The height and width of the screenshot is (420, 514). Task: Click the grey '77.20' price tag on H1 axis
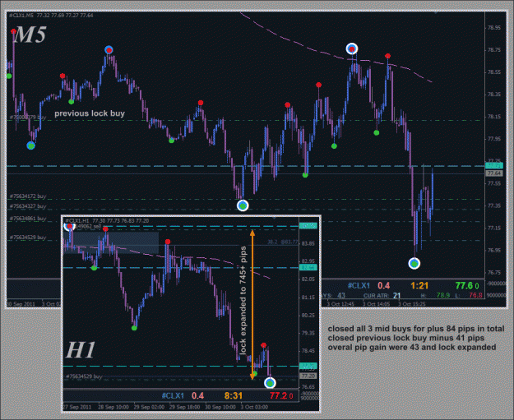tap(308, 376)
